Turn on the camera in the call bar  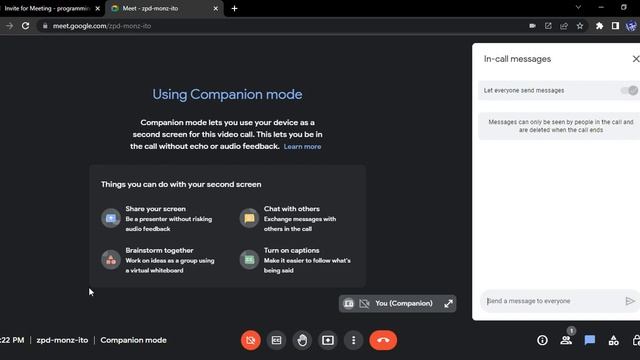click(x=251, y=340)
